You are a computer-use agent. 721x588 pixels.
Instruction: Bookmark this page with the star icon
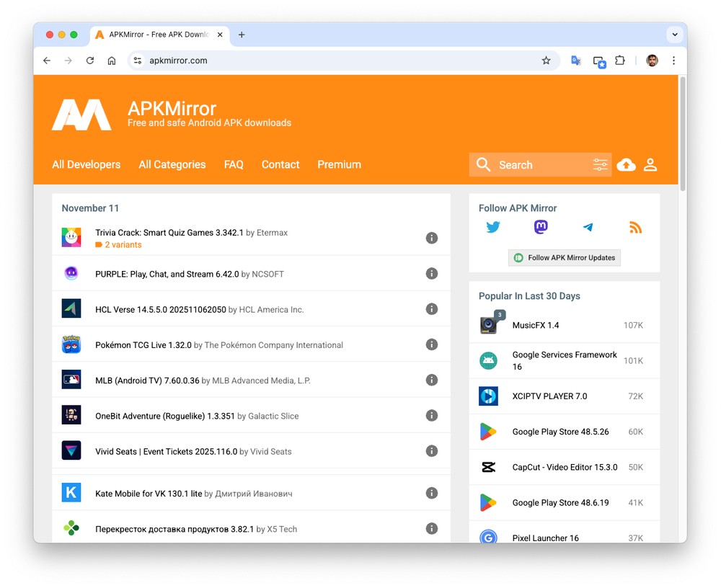click(x=546, y=61)
